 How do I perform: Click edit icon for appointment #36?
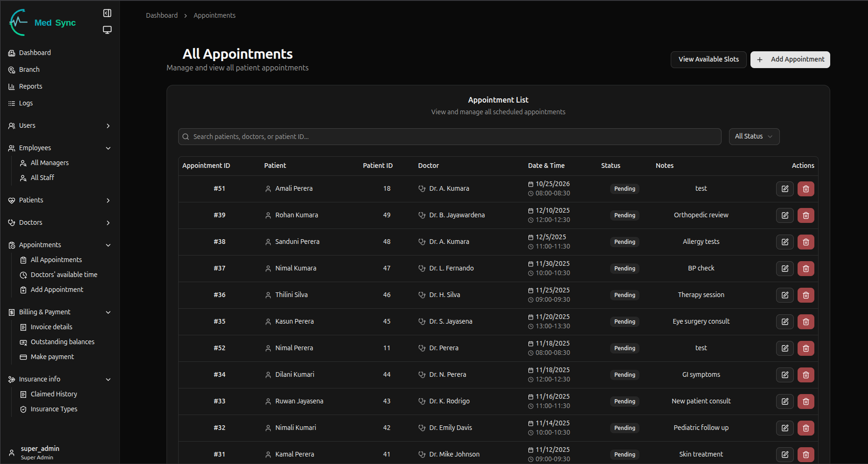point(785,295)
